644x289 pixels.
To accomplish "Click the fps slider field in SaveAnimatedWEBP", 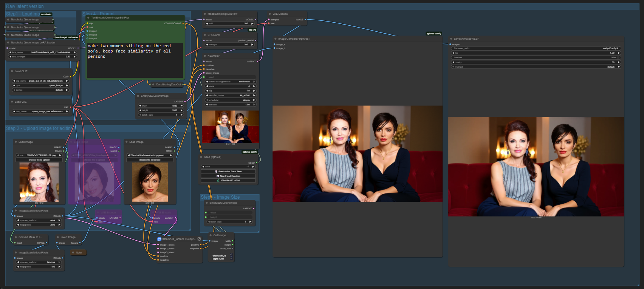I will click(x=536, y=53).
